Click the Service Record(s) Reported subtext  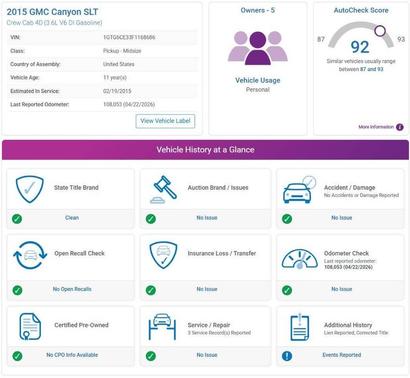219,333
